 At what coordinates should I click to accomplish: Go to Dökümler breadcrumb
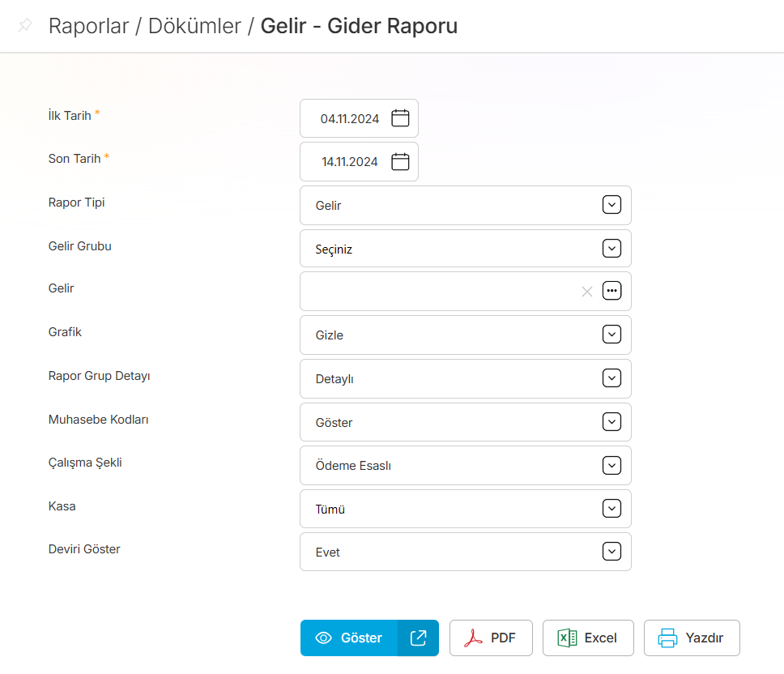(x=194, y=26)
